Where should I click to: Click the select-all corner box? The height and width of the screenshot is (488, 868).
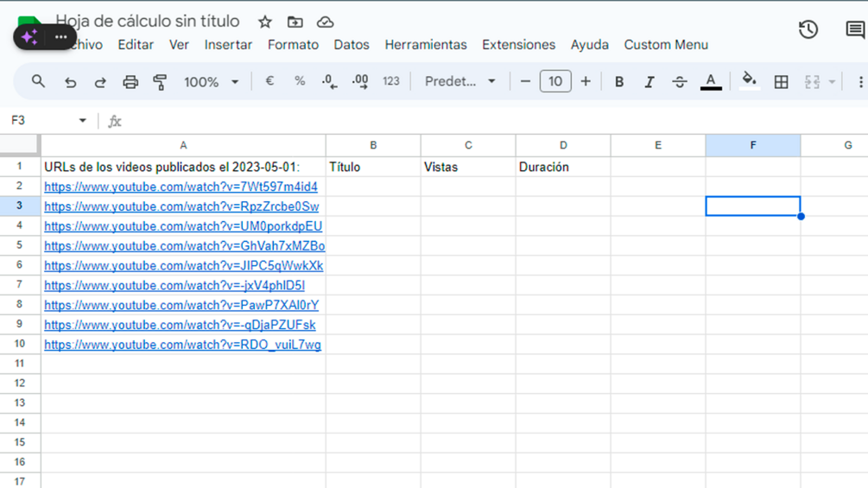(x=20, y=145)
